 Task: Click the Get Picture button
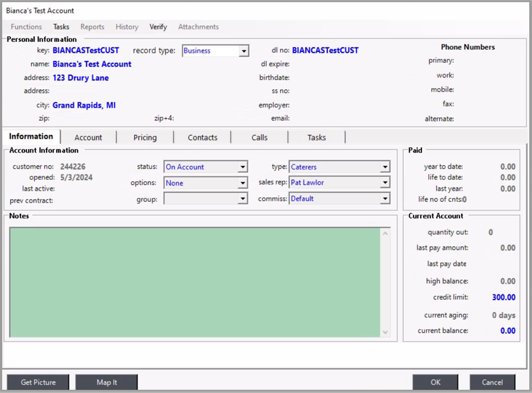(38, 382)
